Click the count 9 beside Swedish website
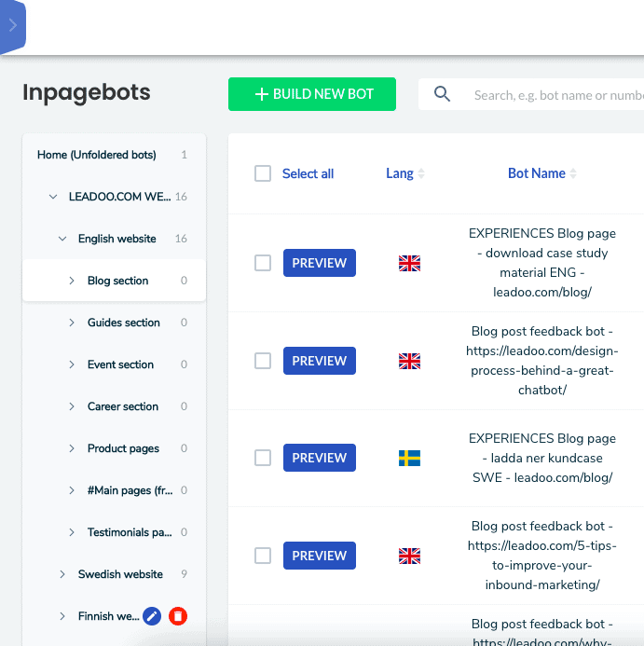Viewport: 644px width, 646px height. [184, 574]
